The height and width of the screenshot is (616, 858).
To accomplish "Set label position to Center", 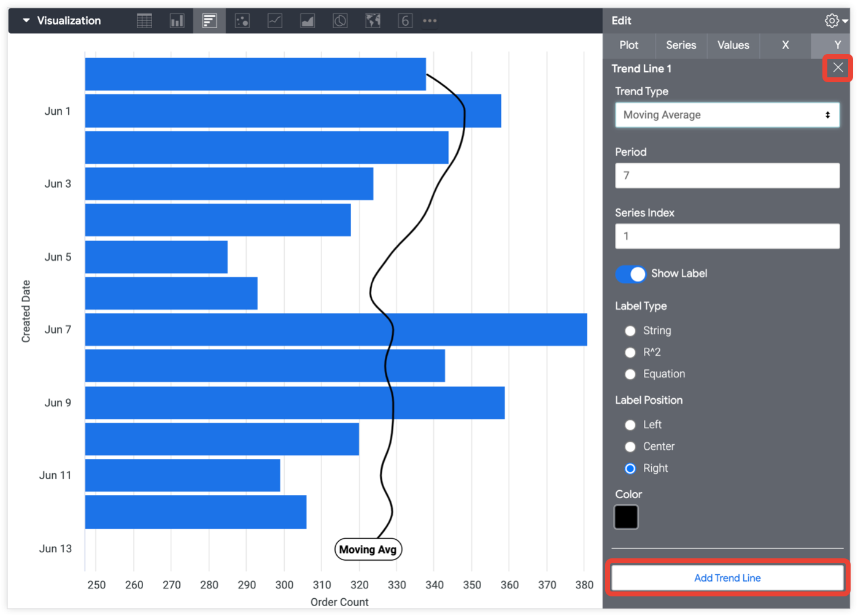I will tap(630, 446).
